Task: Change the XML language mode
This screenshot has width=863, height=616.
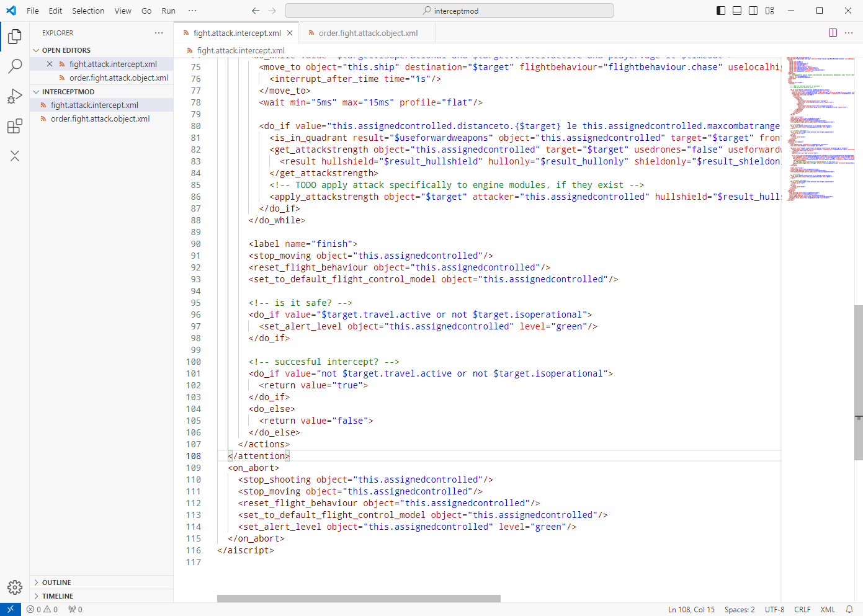Action: click(x=828, y=609)
